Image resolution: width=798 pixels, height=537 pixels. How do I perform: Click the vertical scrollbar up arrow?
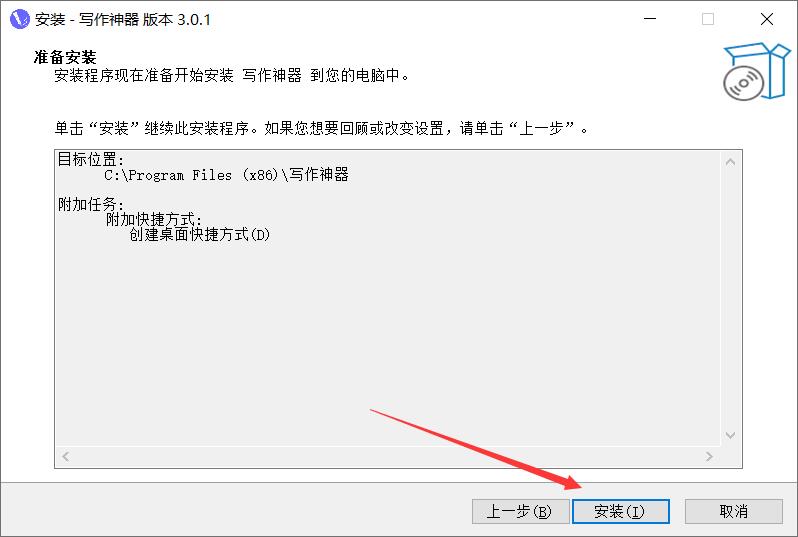point(730,162)
